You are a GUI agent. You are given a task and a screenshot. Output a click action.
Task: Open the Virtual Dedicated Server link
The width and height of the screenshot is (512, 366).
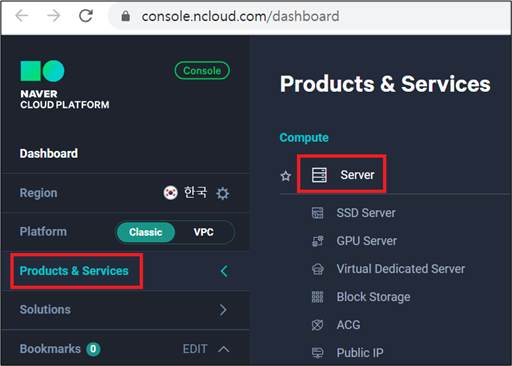(x=401, y=269)
